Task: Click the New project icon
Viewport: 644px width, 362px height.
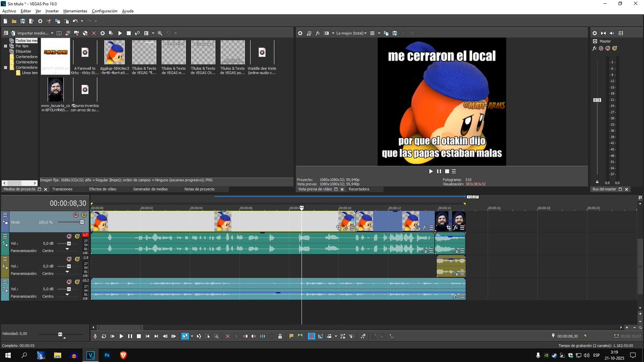Action: coord(5,21)
